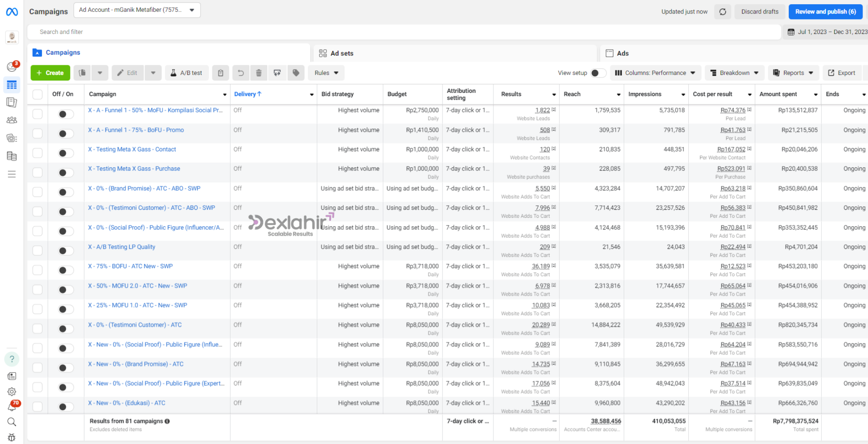The height and width of the screenshot is (444, 868).
Task: Open notifications bell in left sidebar
Action: click(12, 407)
